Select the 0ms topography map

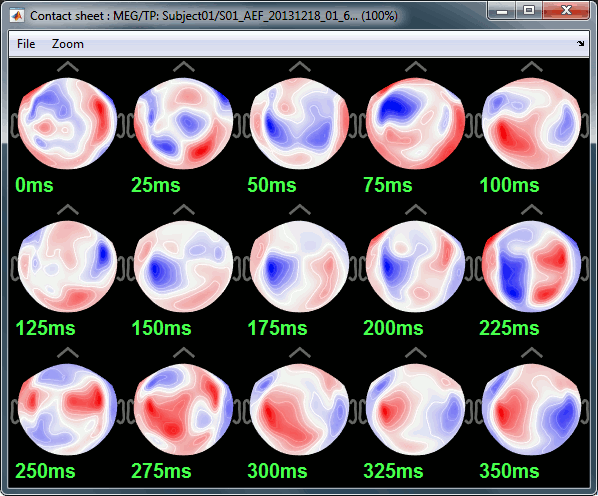pyautogui.click(x=68, y=123)
